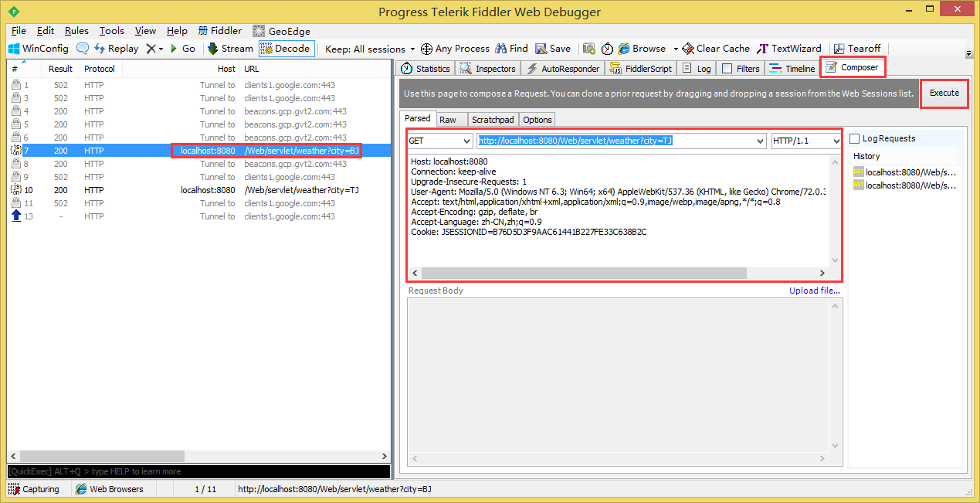Open the Tools menu
The image size is (980, 503).
pos(111,31)
